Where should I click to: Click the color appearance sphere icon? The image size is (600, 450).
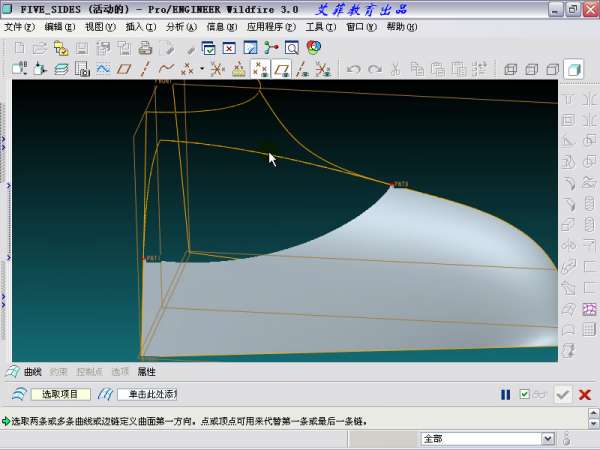click(313, 47)
